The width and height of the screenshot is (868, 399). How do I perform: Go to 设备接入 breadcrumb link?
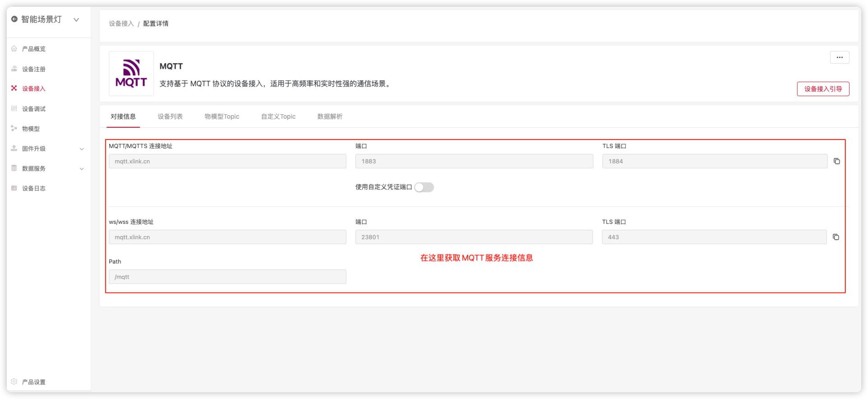click(121, 23)
